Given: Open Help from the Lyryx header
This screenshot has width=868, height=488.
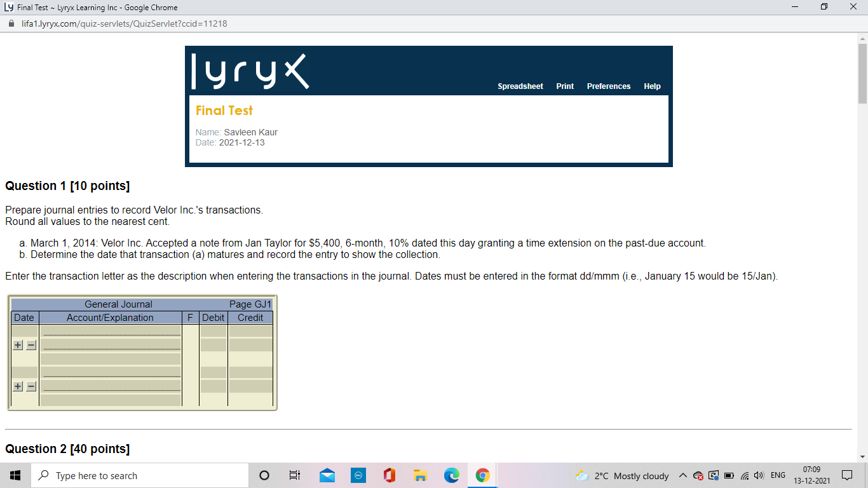Looking at the screenshot, I should pyautogui.click(x=652, y=86).
